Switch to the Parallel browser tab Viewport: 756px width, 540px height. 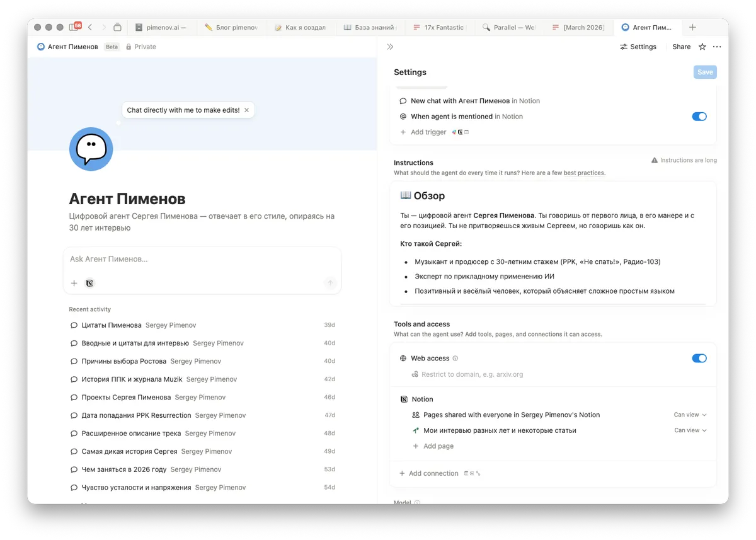pyautogui.click(x=508, y=28)
